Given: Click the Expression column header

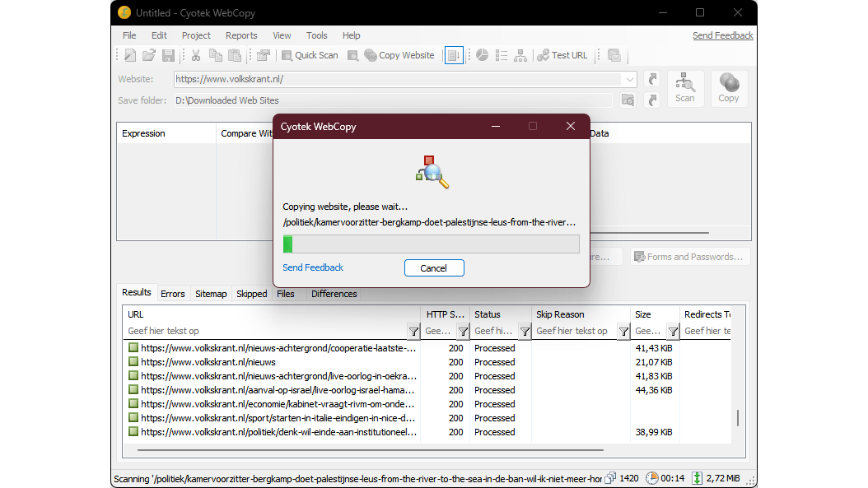Looking at the screenshot, I should 166,133.
